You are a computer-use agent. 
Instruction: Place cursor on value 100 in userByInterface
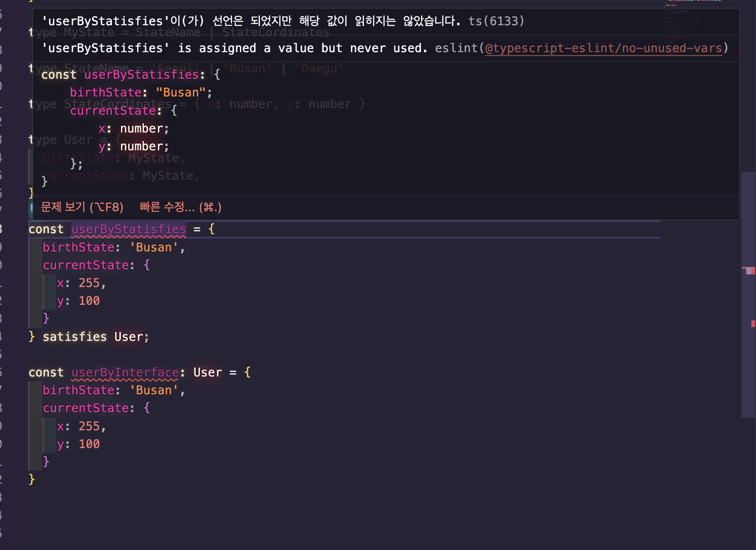(89, 444)
